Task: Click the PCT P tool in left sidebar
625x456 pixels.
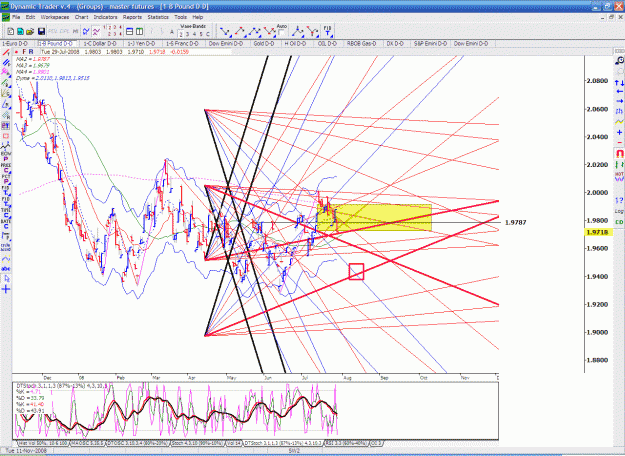Action: coord(6,179)
